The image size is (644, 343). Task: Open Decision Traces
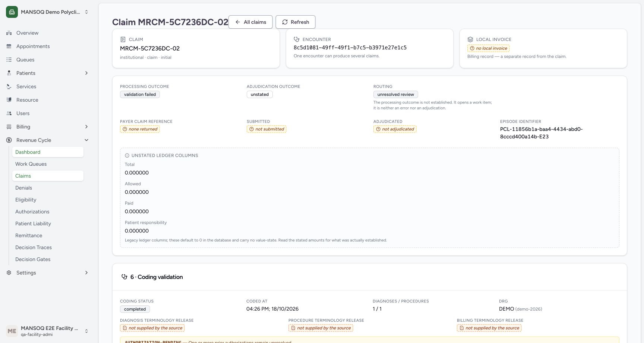pos(48,247)
